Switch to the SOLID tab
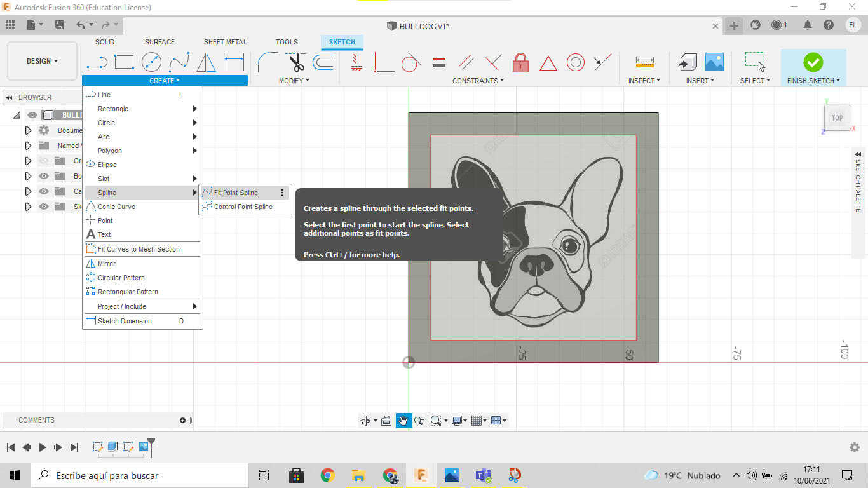The image size is (868, 488). [105, 42]
